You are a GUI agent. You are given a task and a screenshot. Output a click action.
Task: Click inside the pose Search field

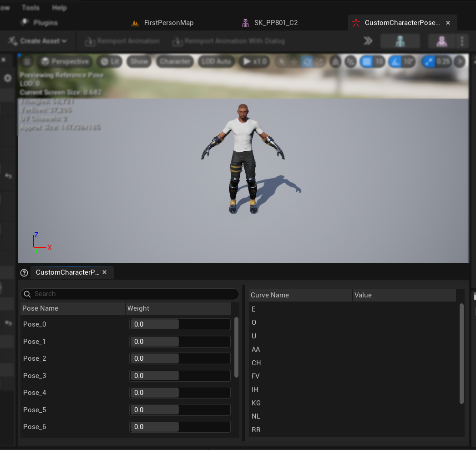[129, 294]
